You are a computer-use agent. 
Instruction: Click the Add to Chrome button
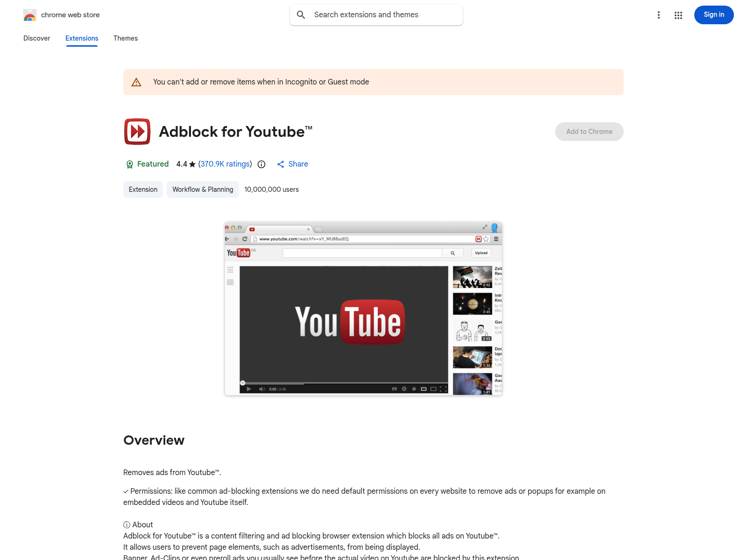pos(589,132)
